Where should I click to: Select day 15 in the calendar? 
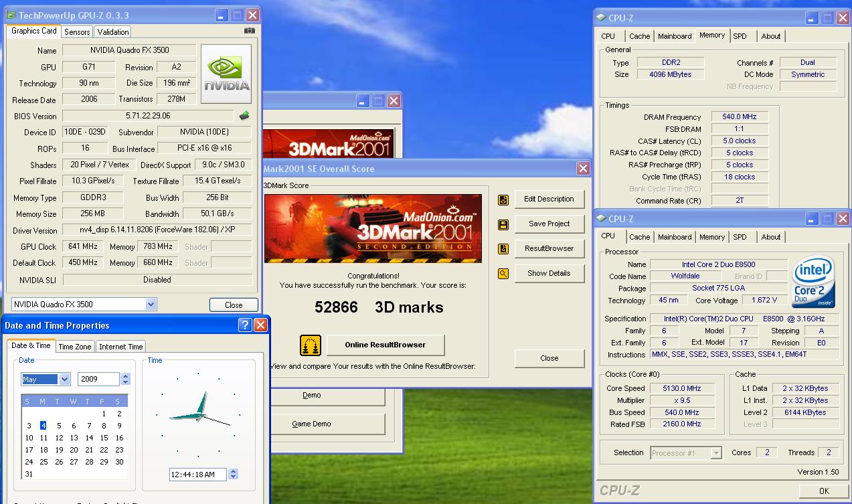pyautogui.click(x=104, y=438)
